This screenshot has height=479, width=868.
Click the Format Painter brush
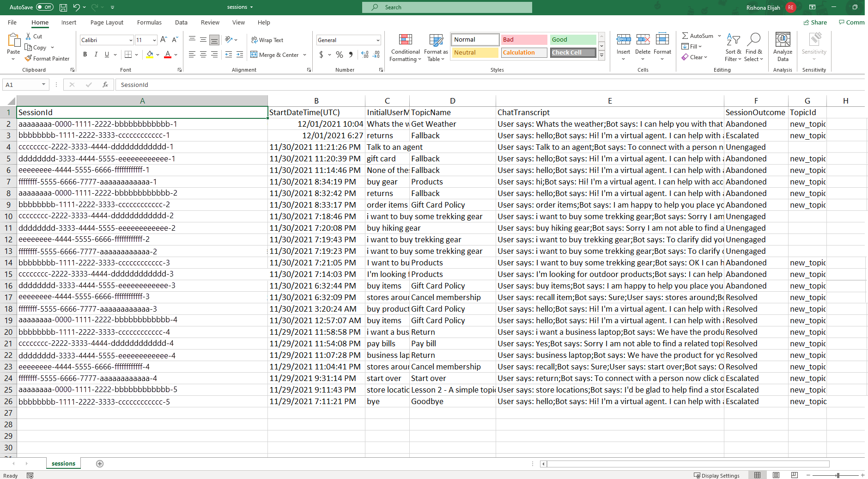tap(28, 59)
